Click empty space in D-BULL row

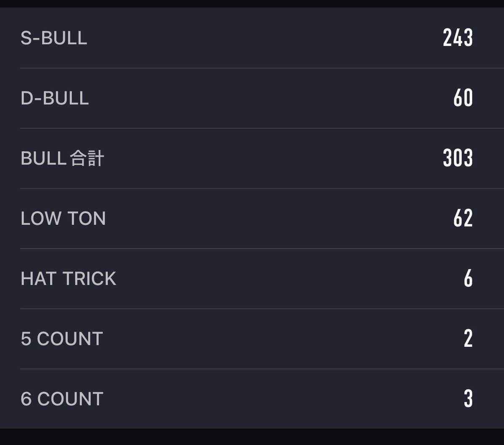269,98
